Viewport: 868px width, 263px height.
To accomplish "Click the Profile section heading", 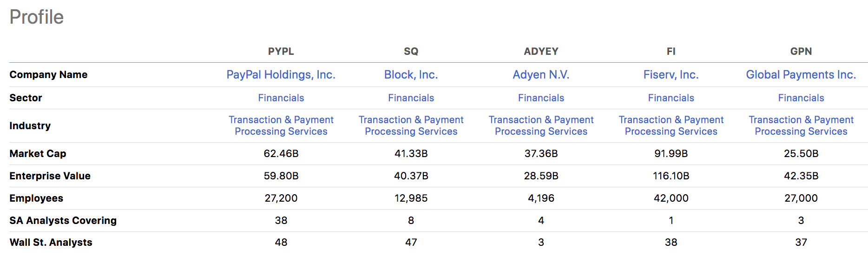I will 37,17.
